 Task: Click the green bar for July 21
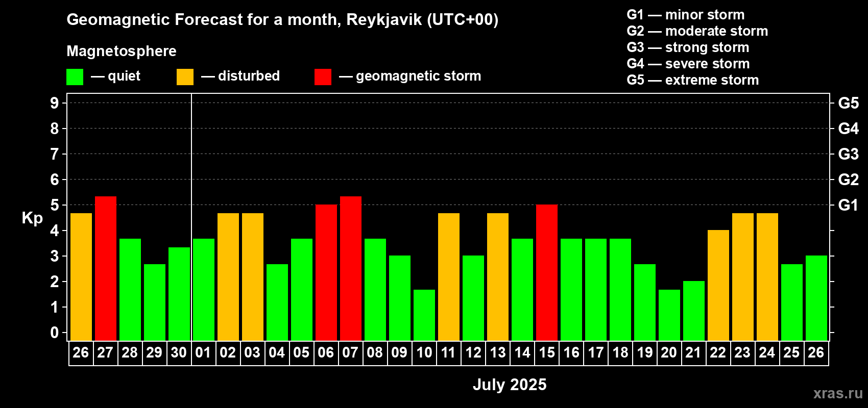pyautogui.click(x=694, y=311)
